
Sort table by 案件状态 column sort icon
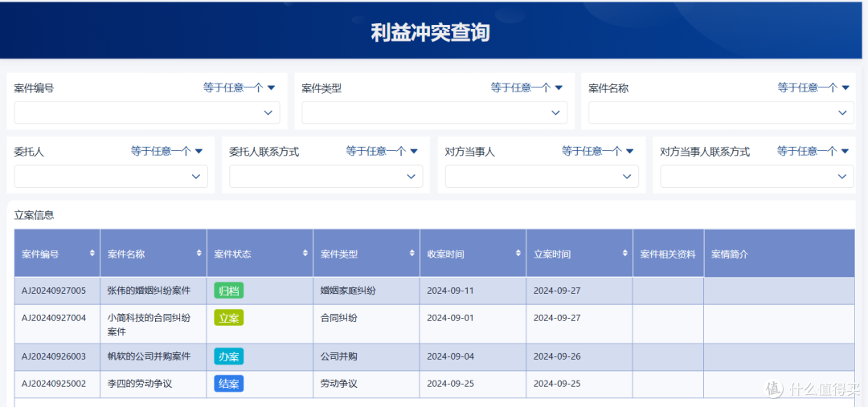point(305,253)
